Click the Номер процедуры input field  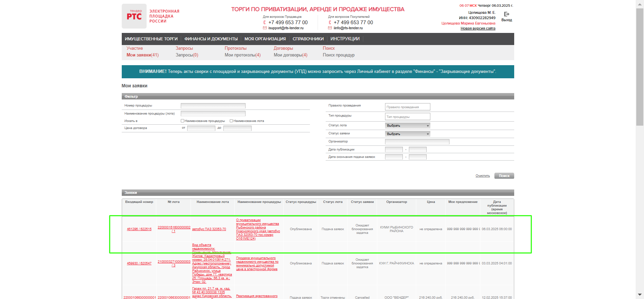point(213,106)
